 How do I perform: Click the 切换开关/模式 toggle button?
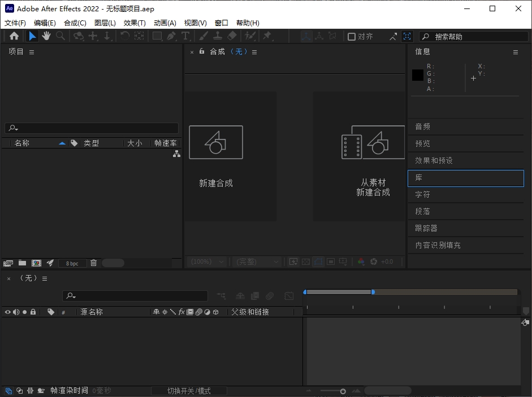(189, 391)
